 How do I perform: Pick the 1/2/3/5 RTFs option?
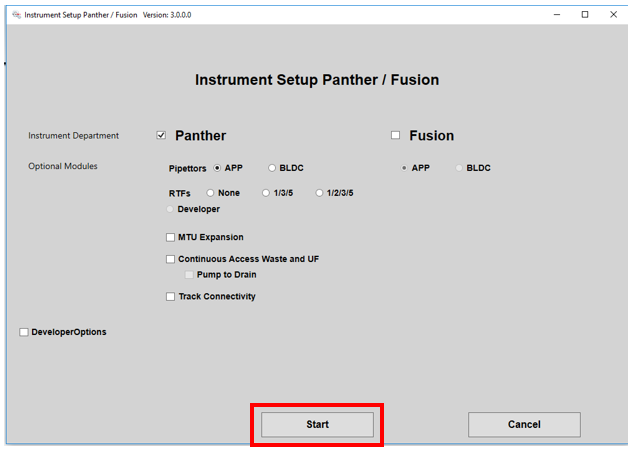[319, 192]
